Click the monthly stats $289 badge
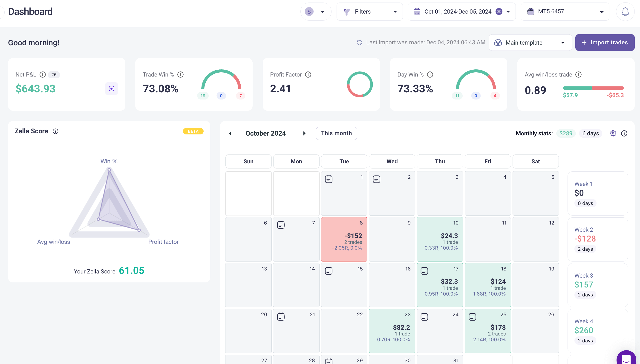The width and height of the screenshot is (640, 364). tap(566, 133)
